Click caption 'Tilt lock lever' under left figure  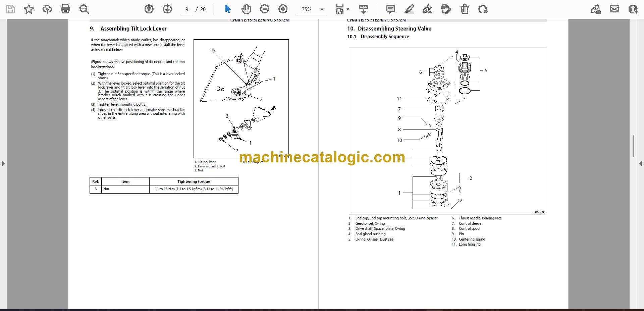207,162
